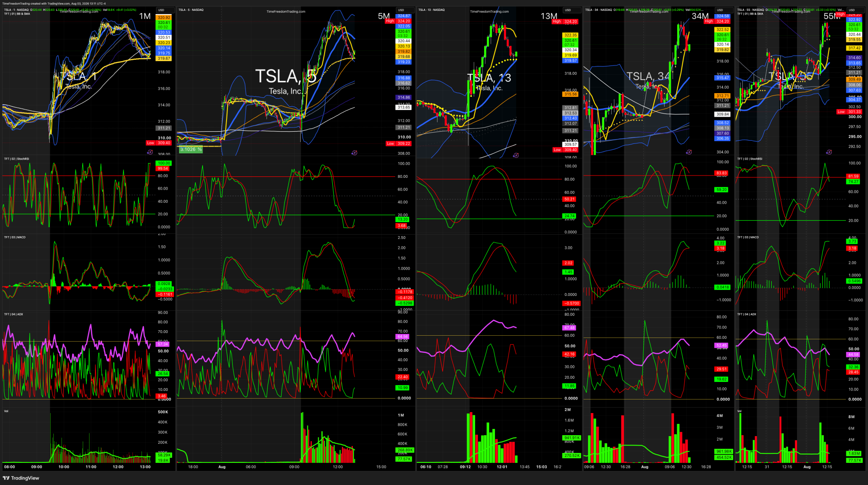Click the 'TSLA · 55 · NASDAQ' symbol legend
868x485 pixels.
click(750, 10)
